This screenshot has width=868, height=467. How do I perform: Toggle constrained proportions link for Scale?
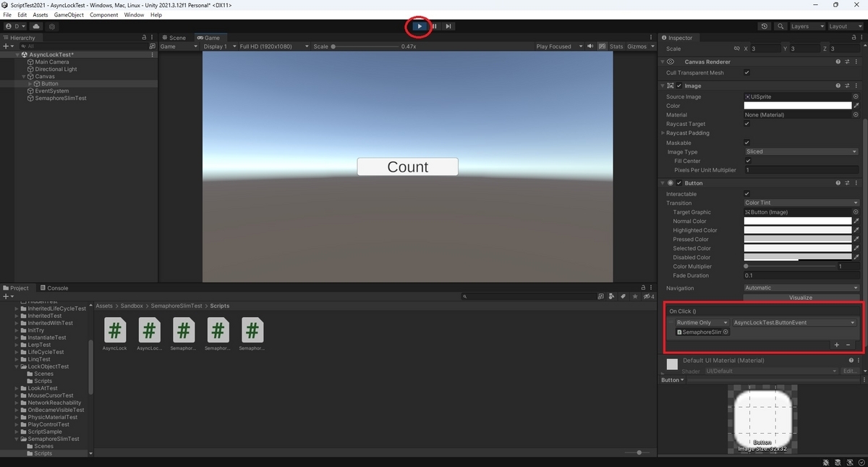tap(736, 49)
